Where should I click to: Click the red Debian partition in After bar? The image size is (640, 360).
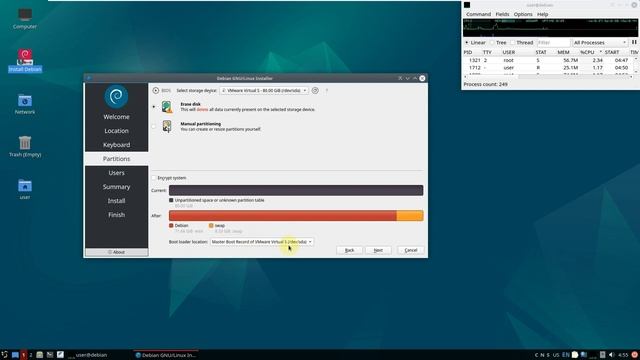point(282,216)
